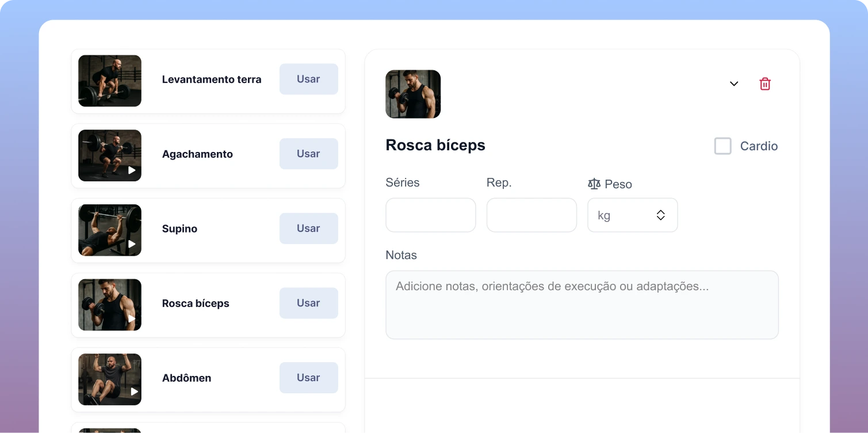868x433 pixels.
Task: Enable the Cardio checkbox
Action: (x=722, y=146)
